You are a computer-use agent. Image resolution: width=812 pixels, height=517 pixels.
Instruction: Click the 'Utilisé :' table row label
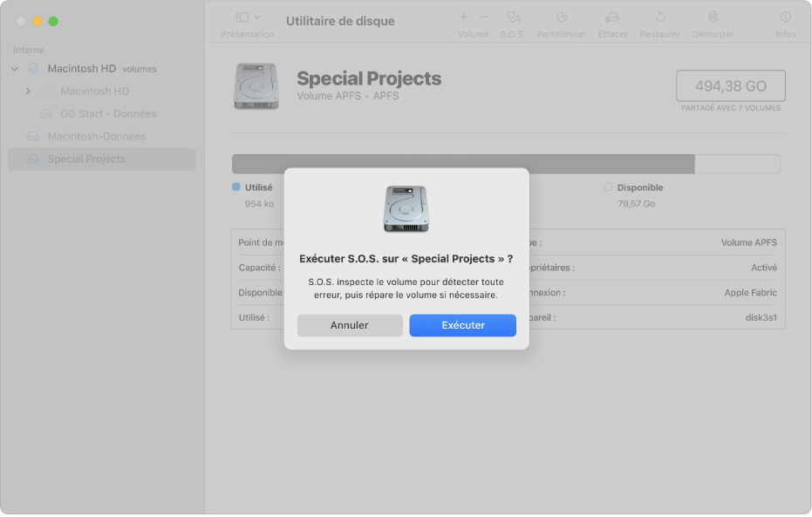point(254,317)
